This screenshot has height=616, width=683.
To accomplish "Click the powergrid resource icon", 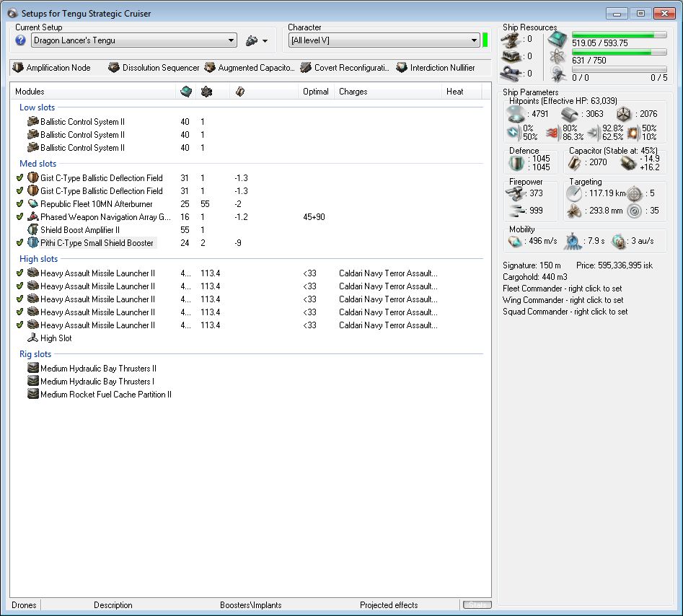I will [557, 57].
